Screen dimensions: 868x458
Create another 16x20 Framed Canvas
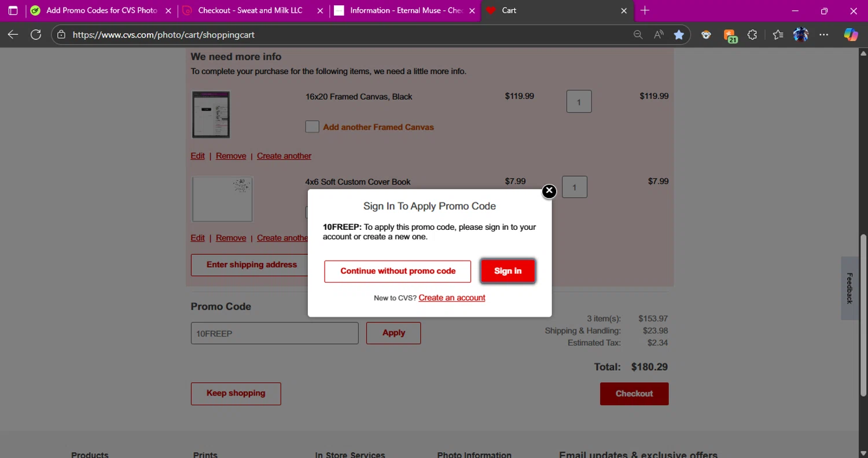pos(284,156)
